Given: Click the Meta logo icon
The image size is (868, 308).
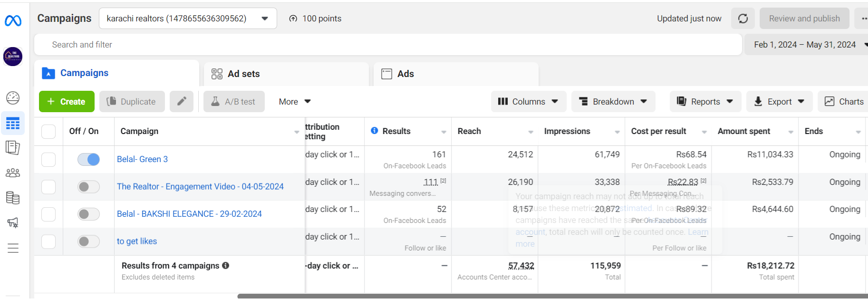Looking at the screenshot, I should coord(13,21).
